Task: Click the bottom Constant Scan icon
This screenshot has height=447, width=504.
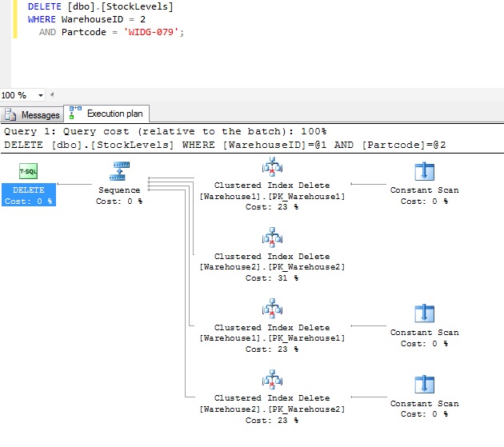Action: [x=424, y=384]
